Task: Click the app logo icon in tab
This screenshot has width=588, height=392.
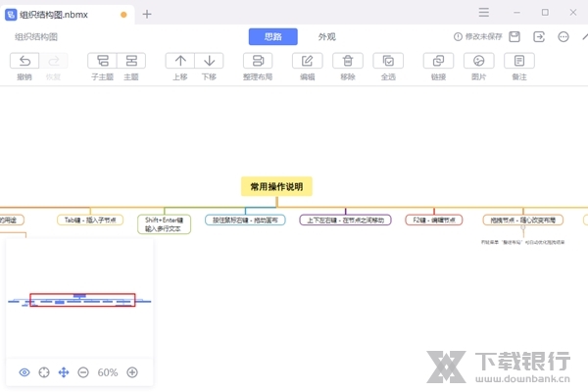Action: click(x=11, y=15)
